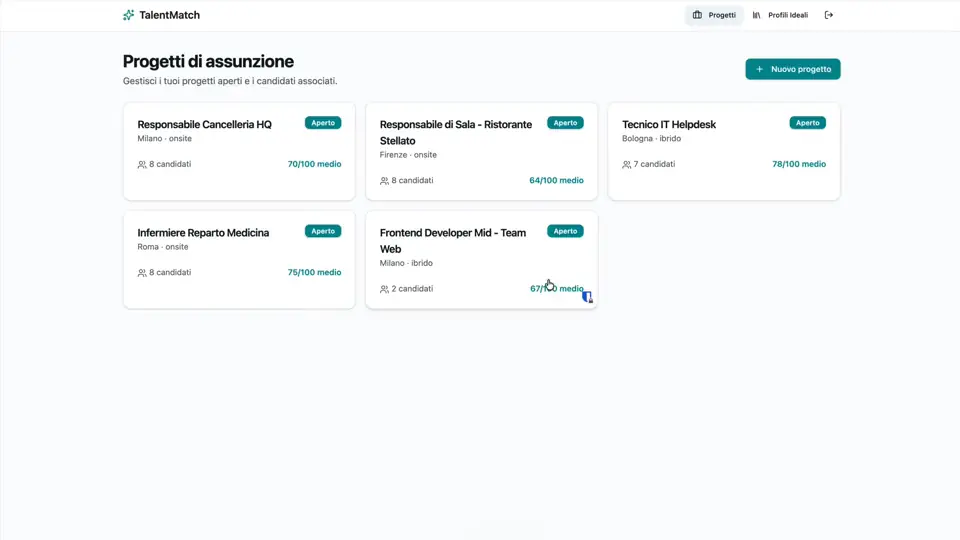Click 2 candidati text
The image size is (960, 540).
pyautogui.click(x=413, y=288)
